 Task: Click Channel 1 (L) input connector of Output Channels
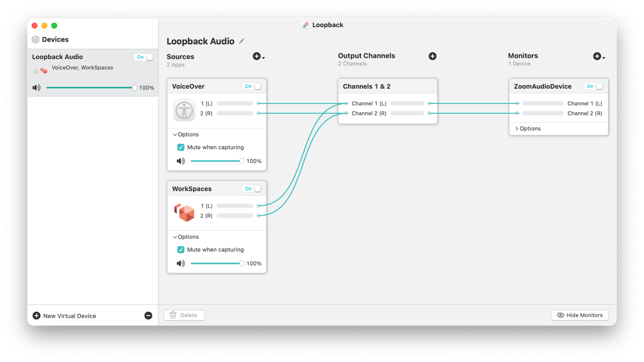pos(346,103)
